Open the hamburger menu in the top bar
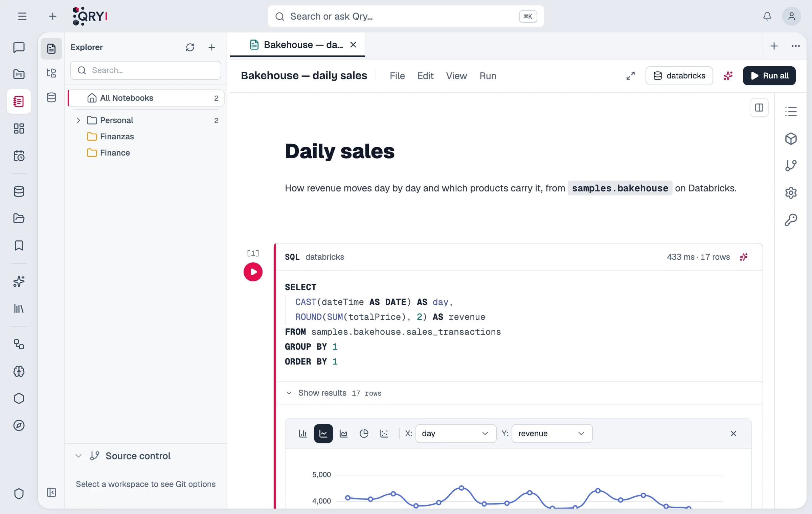The width and height of the screenshot is (812, 514). (x=22, y=16)
